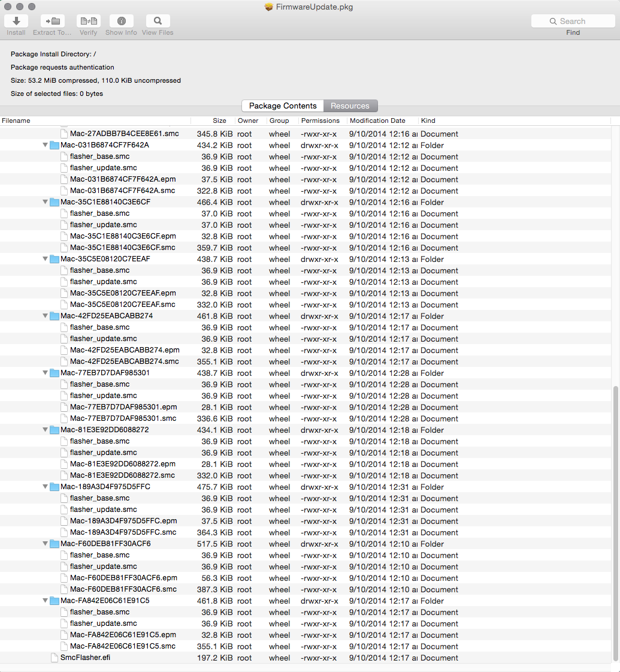Click the Install toolbar icon

tap(16, 20)
